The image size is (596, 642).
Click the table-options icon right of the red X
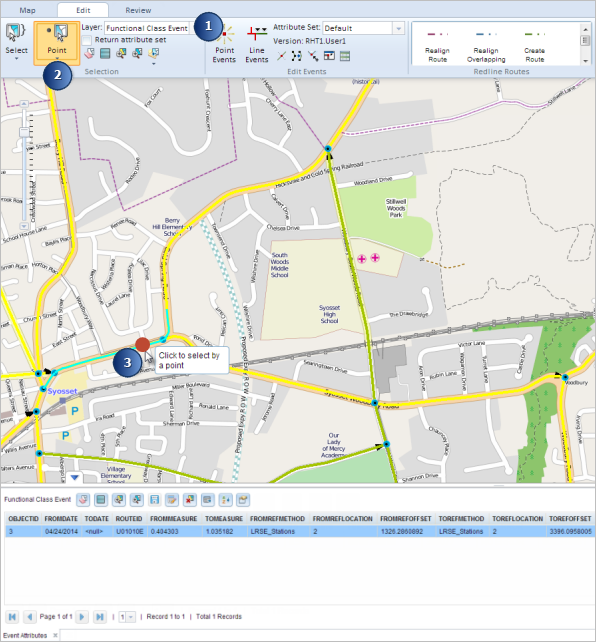(208, 500)
